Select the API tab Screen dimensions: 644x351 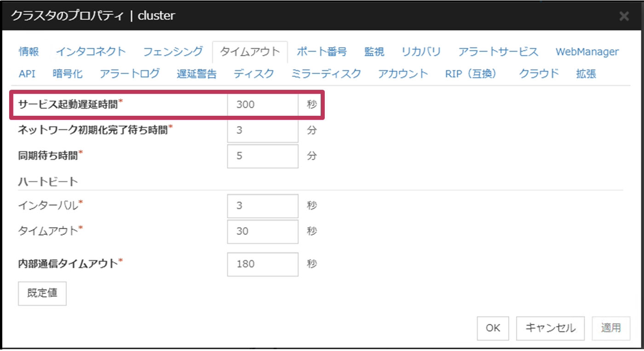[x=27, y=74]
